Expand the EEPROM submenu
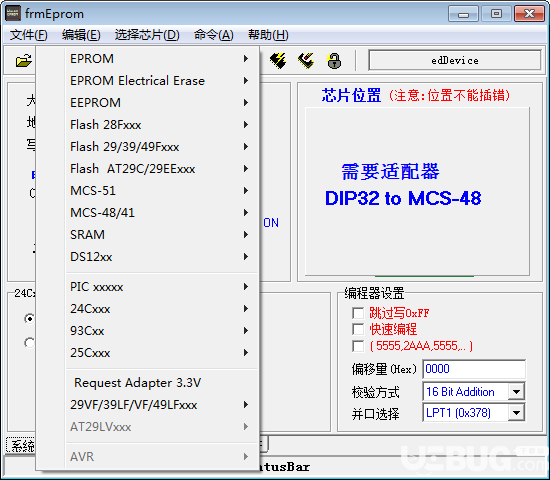The image size is (550, 480). click(x=161, y=103)
